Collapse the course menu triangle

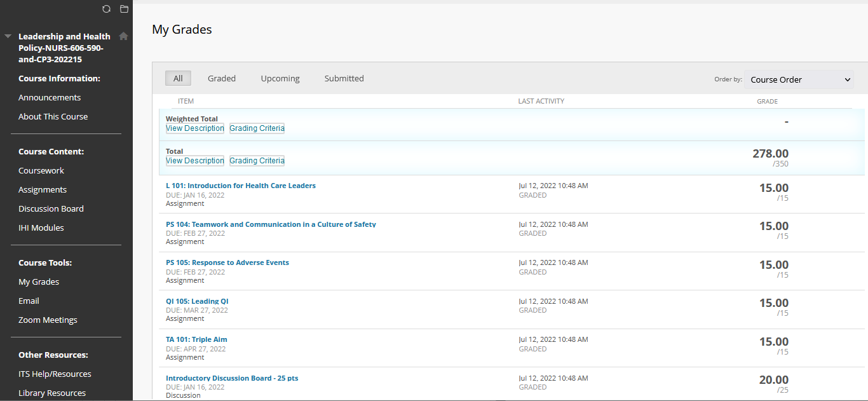tap(8, 36)
